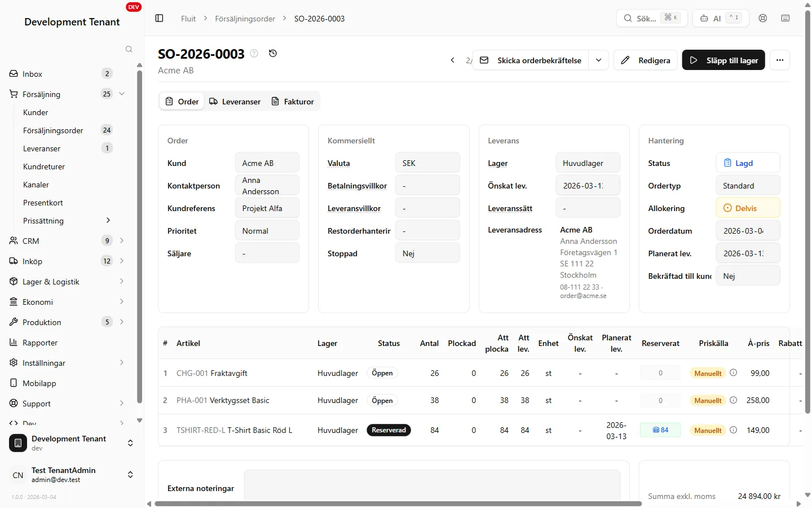The height and width of the screenshot is (508, 812).
Task: Collapse the Försäljning menu chevron
Action: [122, 94]
